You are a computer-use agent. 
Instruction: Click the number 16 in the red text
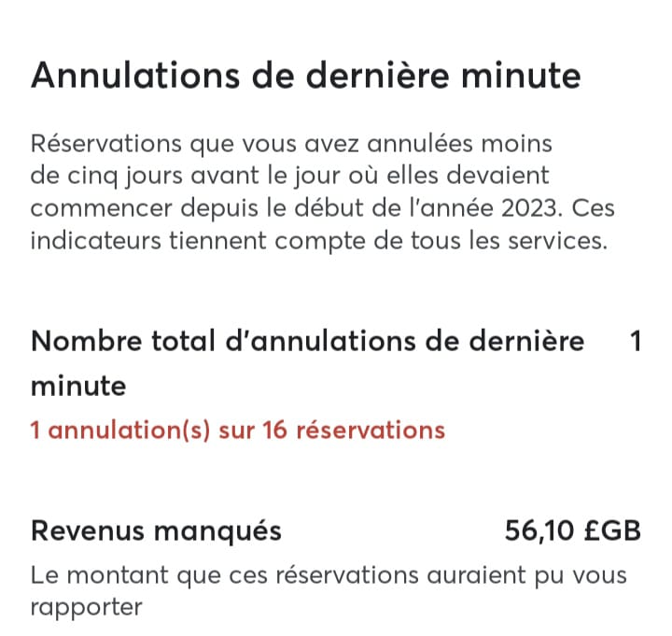[274, 430]
